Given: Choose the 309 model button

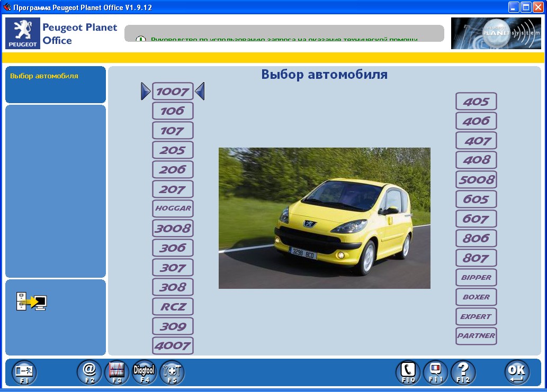Looking at the screenshot, I should [x=173, y=326].
